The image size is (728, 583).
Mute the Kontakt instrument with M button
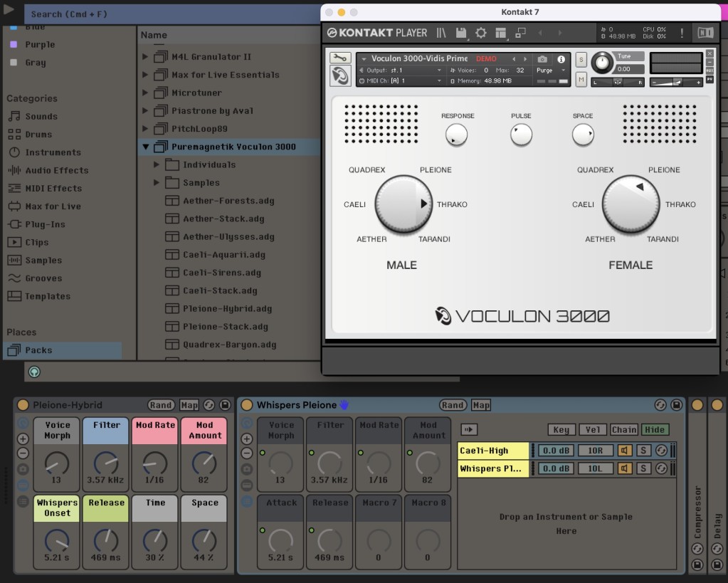(581, 79)
